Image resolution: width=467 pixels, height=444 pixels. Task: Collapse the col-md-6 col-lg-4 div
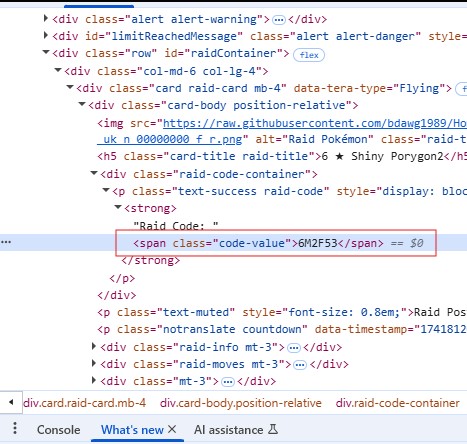(58, 70)
